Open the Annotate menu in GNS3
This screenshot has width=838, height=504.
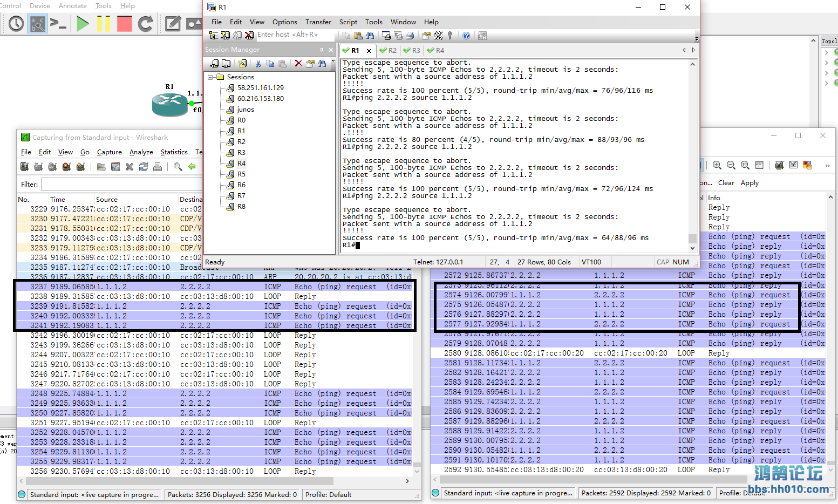tap(73, 6)
